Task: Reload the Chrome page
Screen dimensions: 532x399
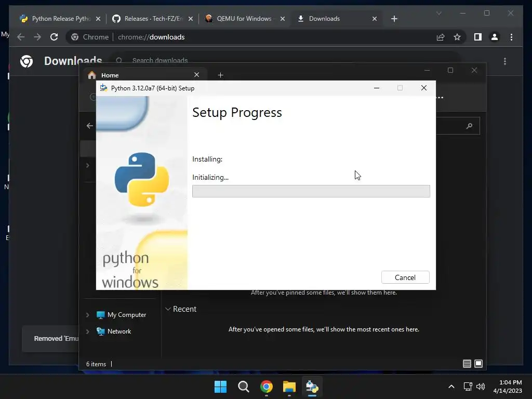Action: point(54,37)
